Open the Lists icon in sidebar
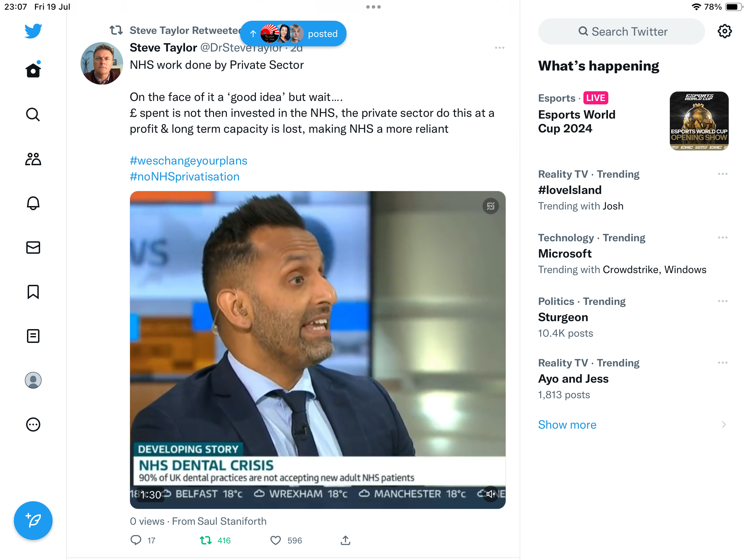The height and width of the screenshot is (560, 747). tap(33, 336)
